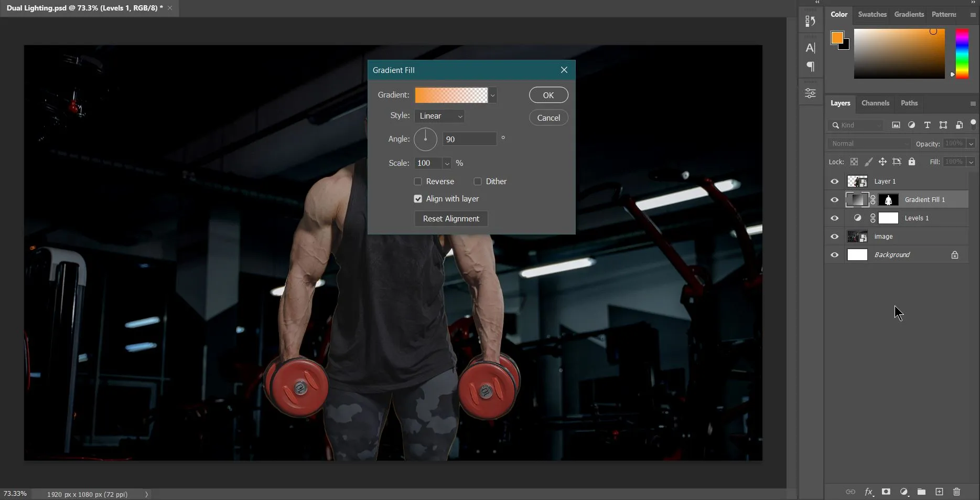Create a new group with folder icon
980x500 pixels.
click(921, 492)
